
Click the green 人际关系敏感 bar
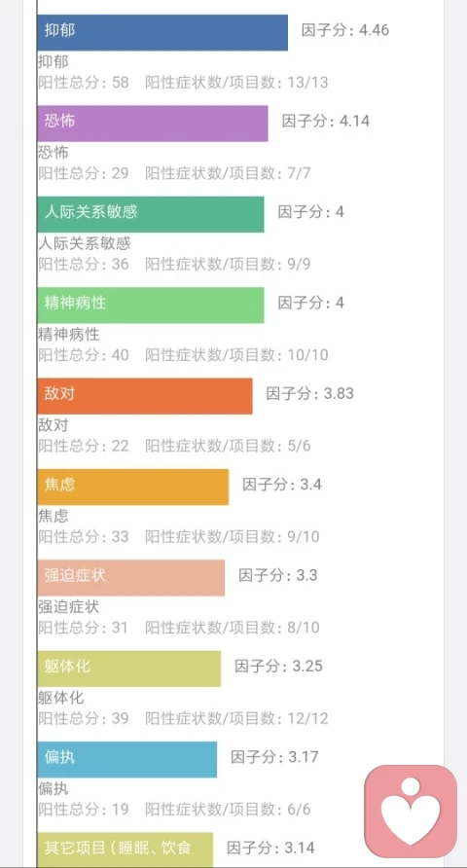point(151,214)
